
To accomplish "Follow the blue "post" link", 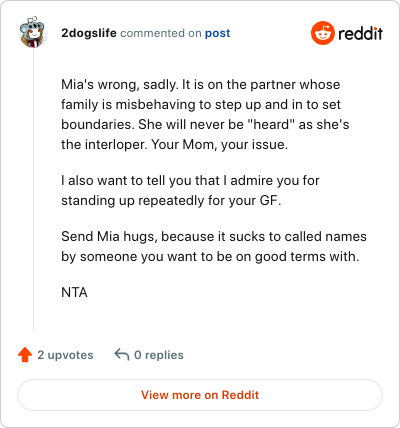I will point(217,33).
